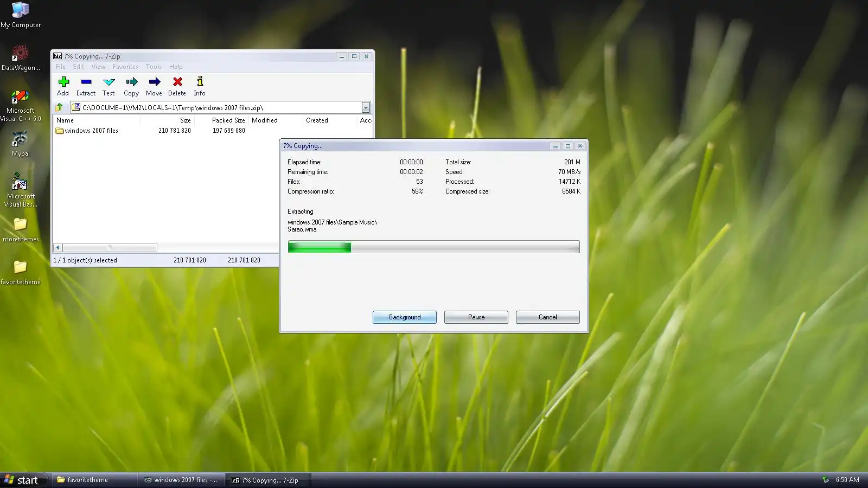Pause the extraction
The image size is (868, 488).
pyautogui.click(x=476, y=317)
